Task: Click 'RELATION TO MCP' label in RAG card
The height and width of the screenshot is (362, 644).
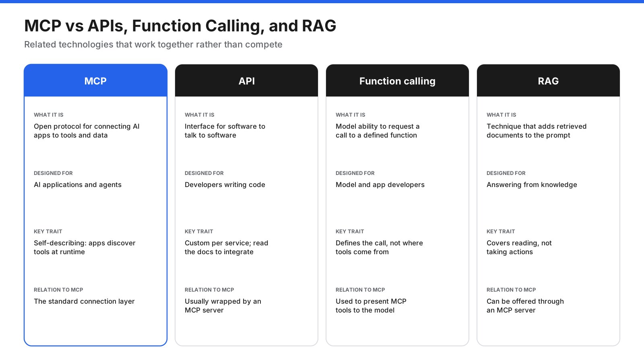Action: point(511,290)
